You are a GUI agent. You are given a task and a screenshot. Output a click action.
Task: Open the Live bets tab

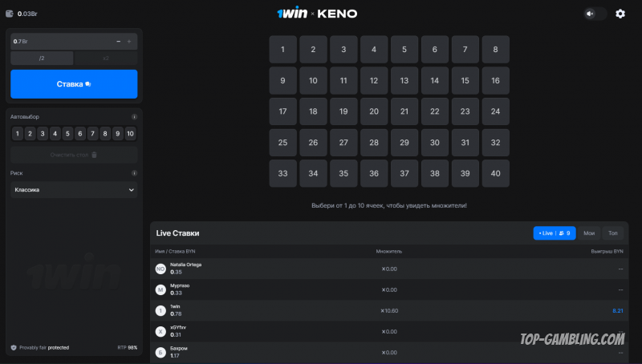[x=554, y=233]
